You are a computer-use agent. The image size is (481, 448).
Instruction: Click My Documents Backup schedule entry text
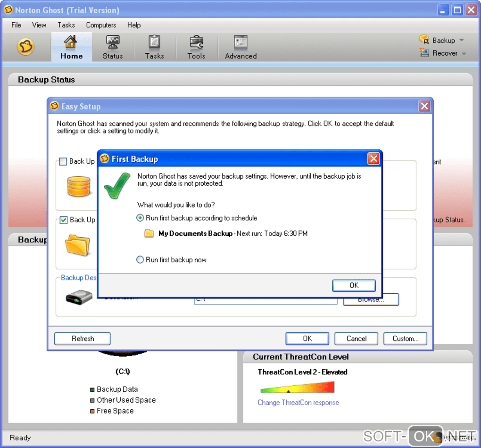pyautogui.click(x=233, y=233)
